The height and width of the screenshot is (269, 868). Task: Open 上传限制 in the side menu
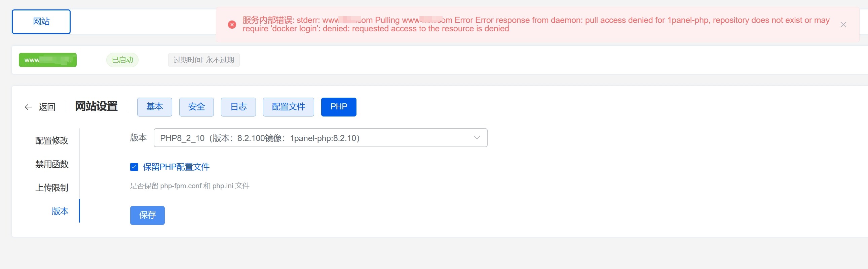tap(52, 188)
